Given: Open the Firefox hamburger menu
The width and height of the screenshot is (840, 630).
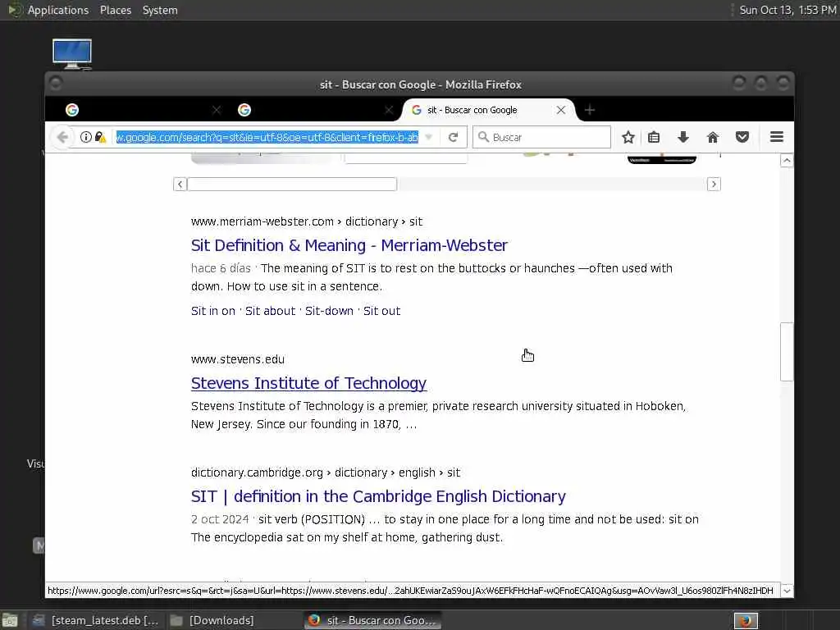Looking at the screenshot, I should 777,137.
